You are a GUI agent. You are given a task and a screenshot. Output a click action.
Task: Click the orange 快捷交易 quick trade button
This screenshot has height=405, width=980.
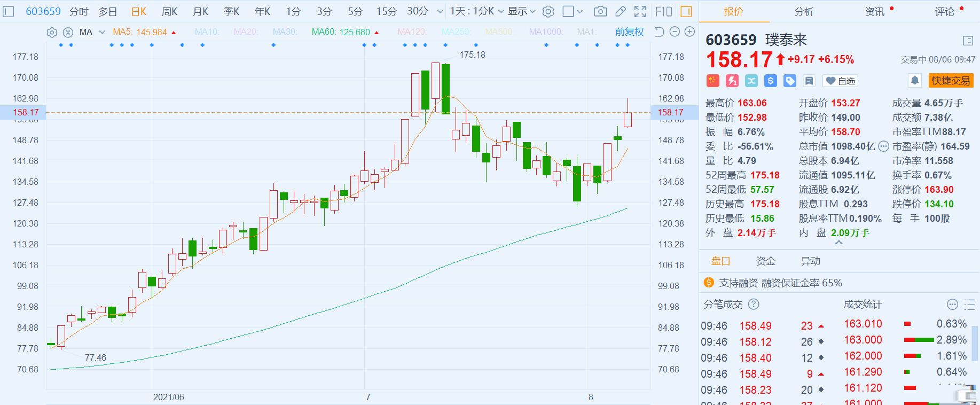[x=951, y=81]
